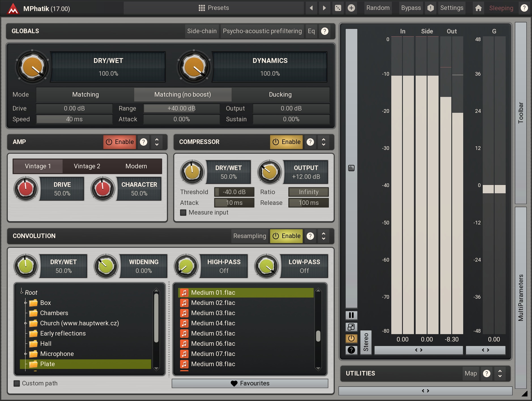The image size is (532, 401).
Task: Select the Medium 04.flac impulse file
Action: (213, 323)
